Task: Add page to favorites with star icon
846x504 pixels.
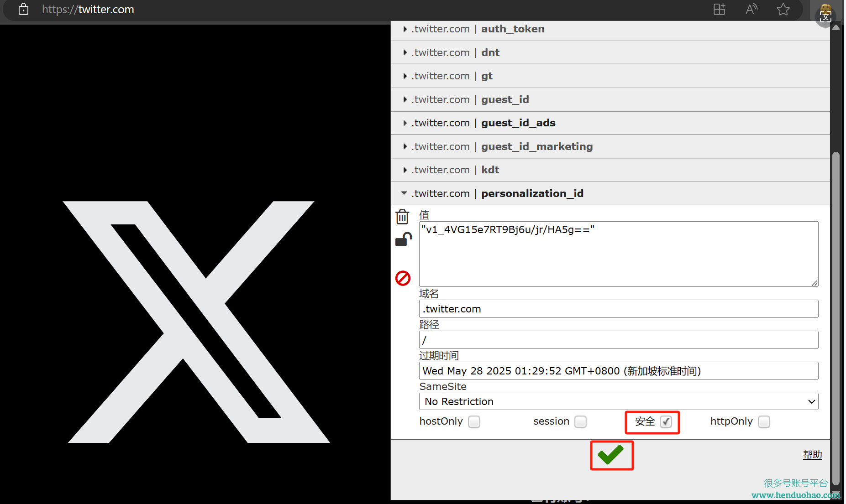Action: pyautogui.click(x=783, y=9)
